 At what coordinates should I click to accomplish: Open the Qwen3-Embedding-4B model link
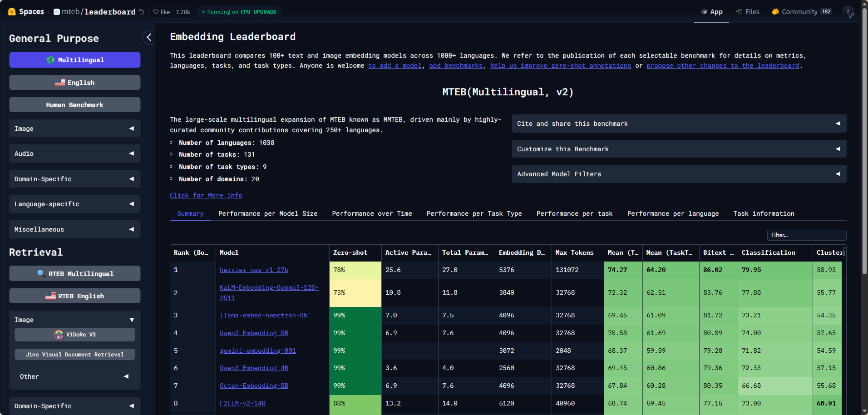click(x=254, y=368)
